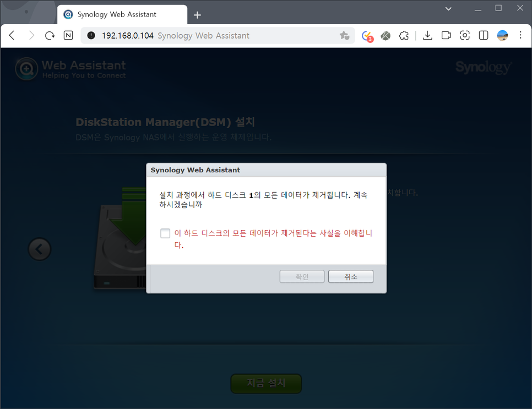Open tab search chevron in the title bar
This screenshot has width=532, height=409.
(x=448, y=8)
